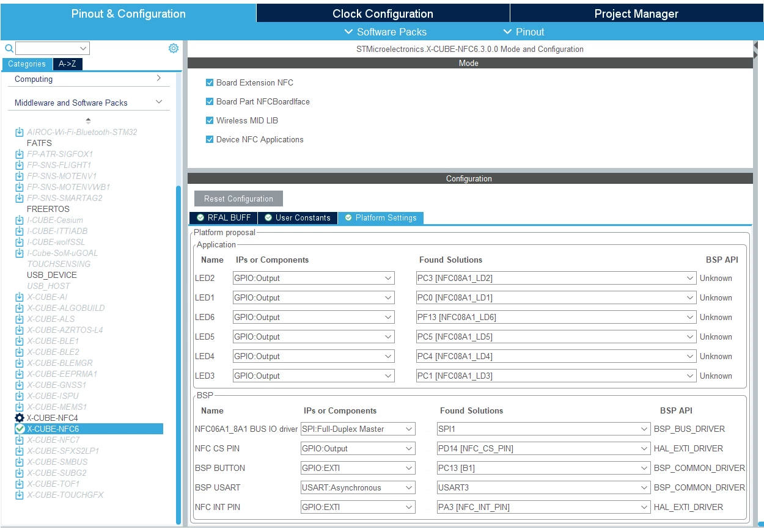
Task: Switch to A->Z list view
Action: (67, 64)
